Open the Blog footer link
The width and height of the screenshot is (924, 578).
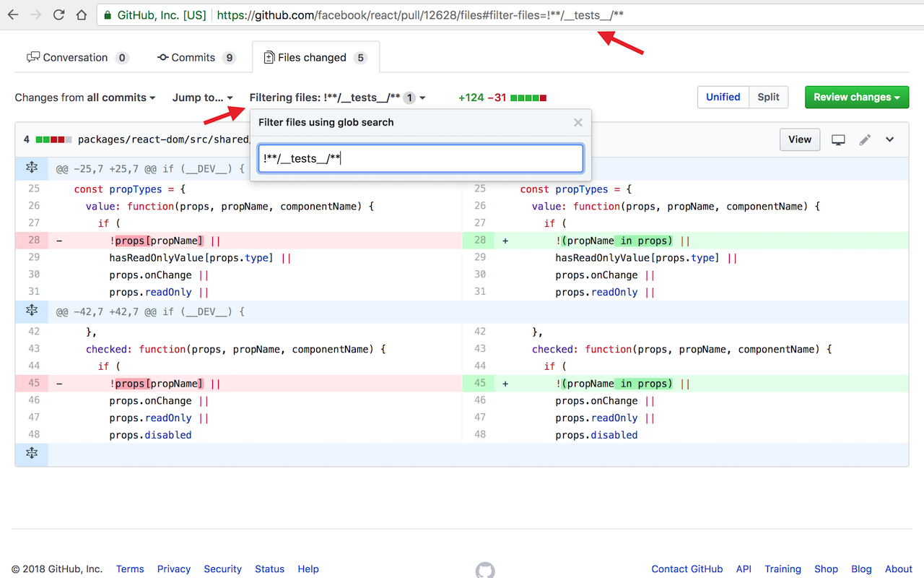pos(862,569)
